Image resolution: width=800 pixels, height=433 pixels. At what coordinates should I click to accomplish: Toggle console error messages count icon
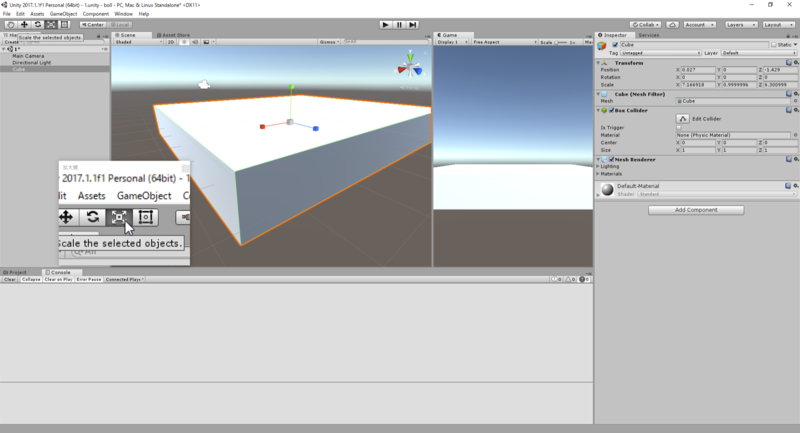click(585, 279)
